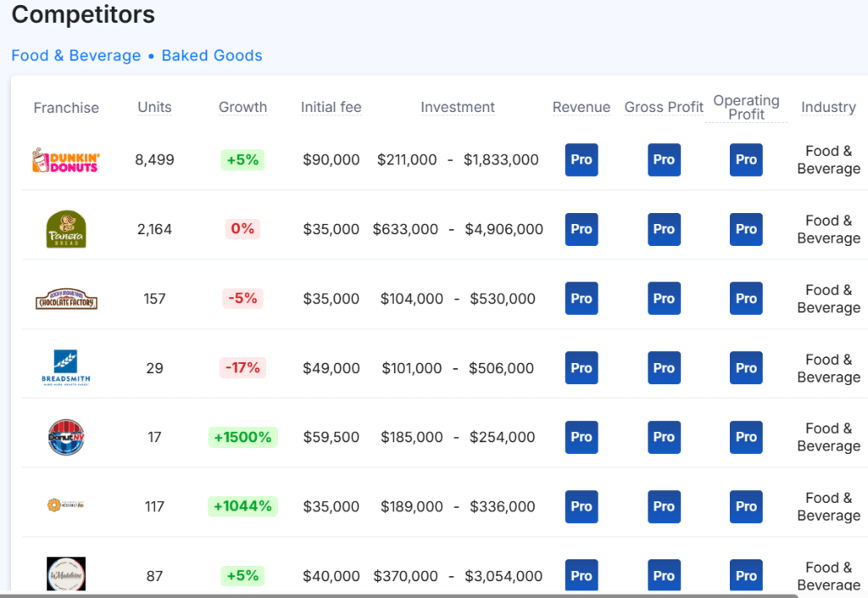Click the $3,054,000 investment value
Screen dimensions: 868x598
pos(504,576)
